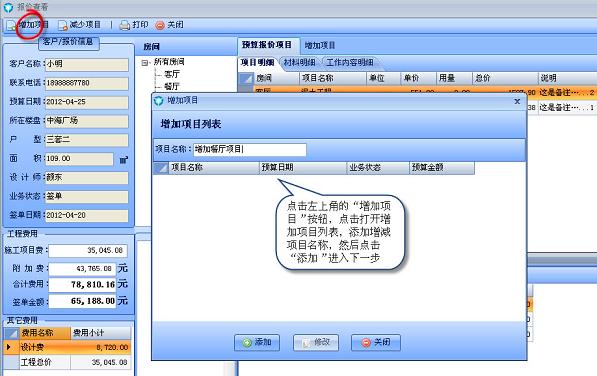Click the 项目名称 input field in dialog
The height and width of the screenshot is (376, 597).
click(250, 150)
